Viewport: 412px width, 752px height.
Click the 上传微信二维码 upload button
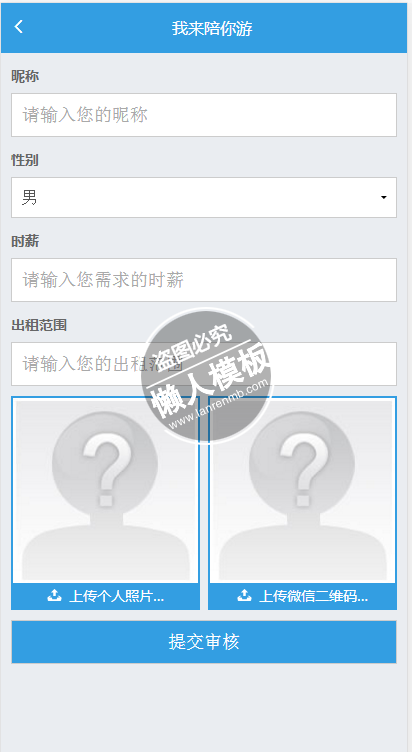click(302, 596)
